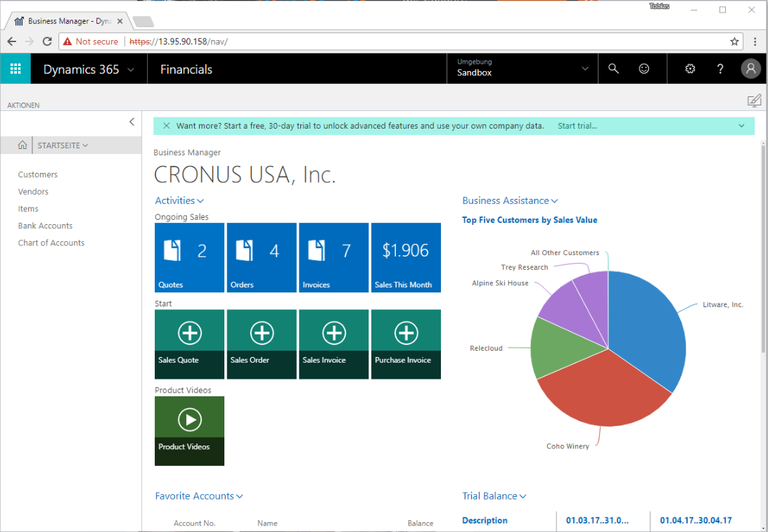Click the CRONUS USA, Inc. company title

coord(245,175)
